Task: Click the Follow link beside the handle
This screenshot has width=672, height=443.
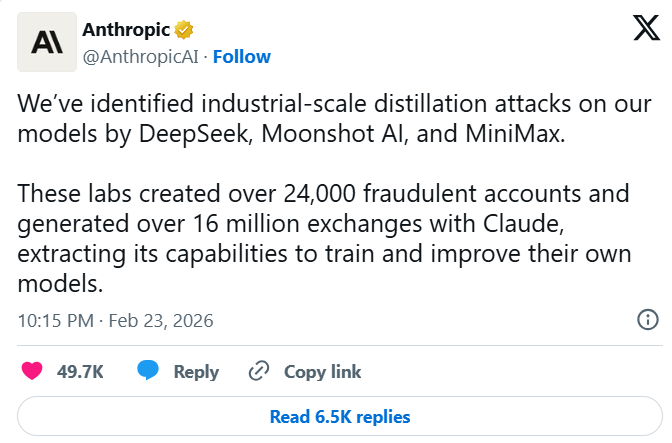Action: tap(242, 56)
